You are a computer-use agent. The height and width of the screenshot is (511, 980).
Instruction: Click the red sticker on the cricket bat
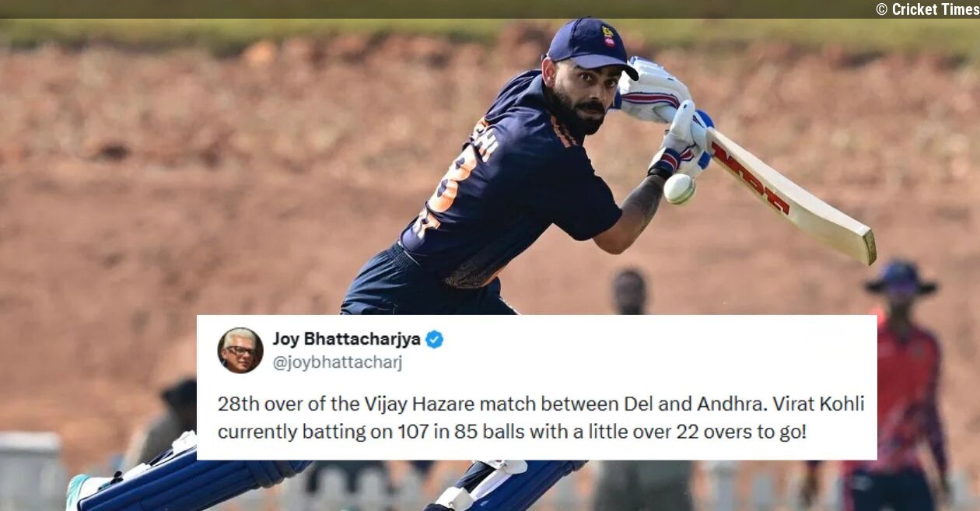point(751,178)
